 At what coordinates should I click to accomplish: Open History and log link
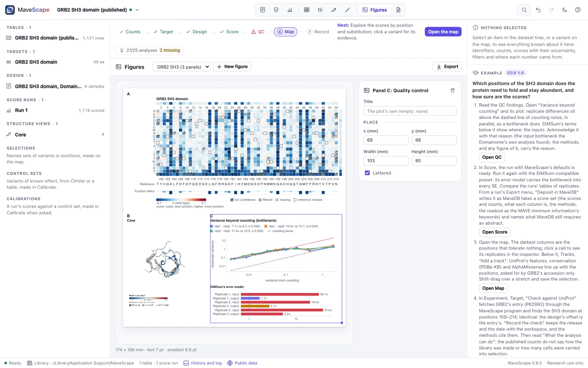[x=203, y=363]
